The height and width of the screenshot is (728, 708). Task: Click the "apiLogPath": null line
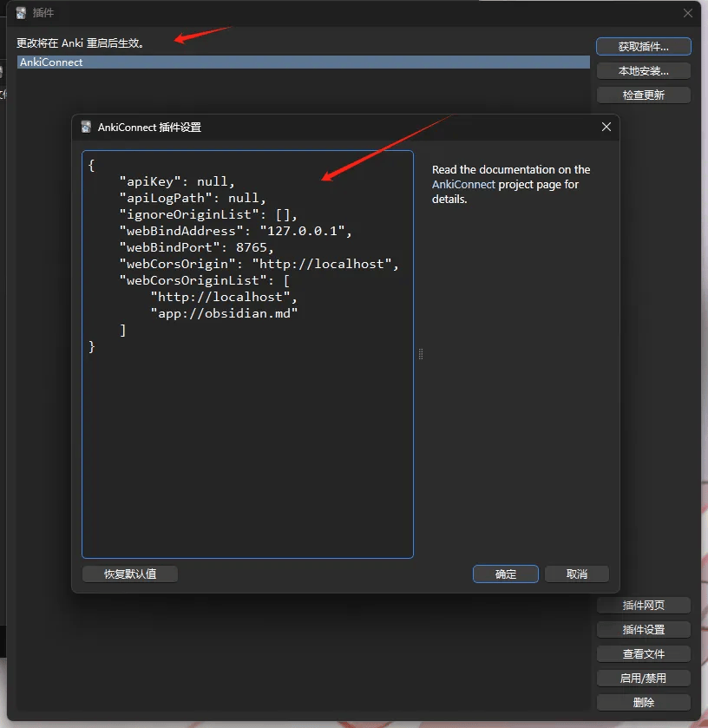tap(193, 198)
